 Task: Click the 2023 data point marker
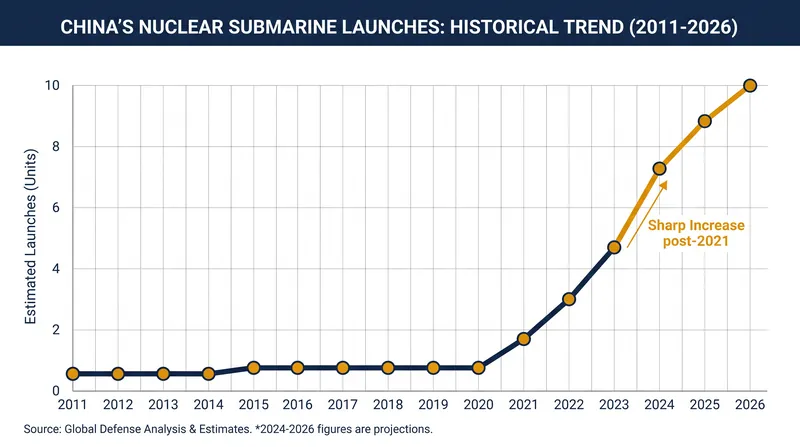point(614,247)
